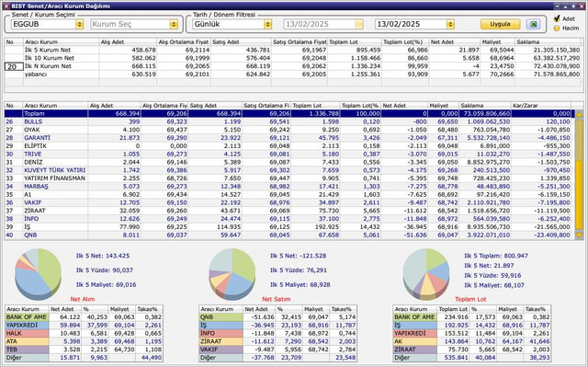Open the Kurum Seç dropdown
Screen dimensions: 588x367
[x=174, y=25]
